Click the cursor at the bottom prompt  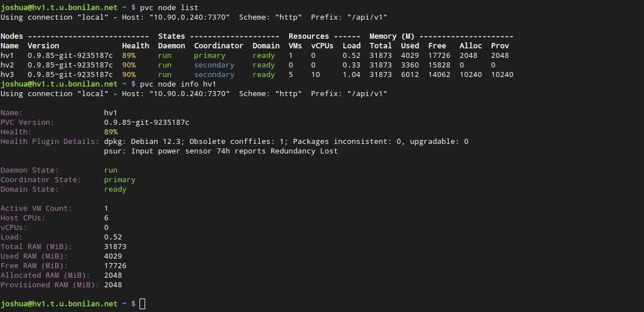click(142, 304)
